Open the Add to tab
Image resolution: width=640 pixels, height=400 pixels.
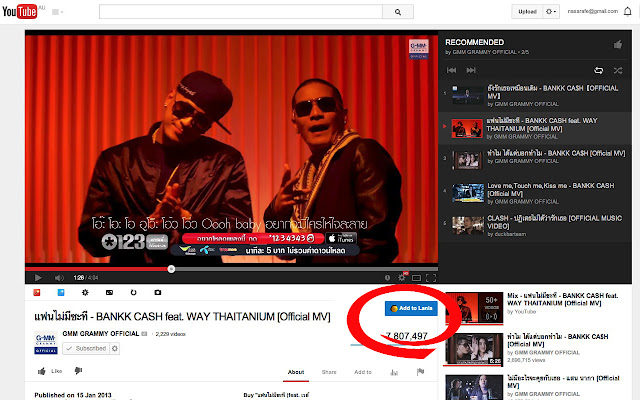pos(363,372)
